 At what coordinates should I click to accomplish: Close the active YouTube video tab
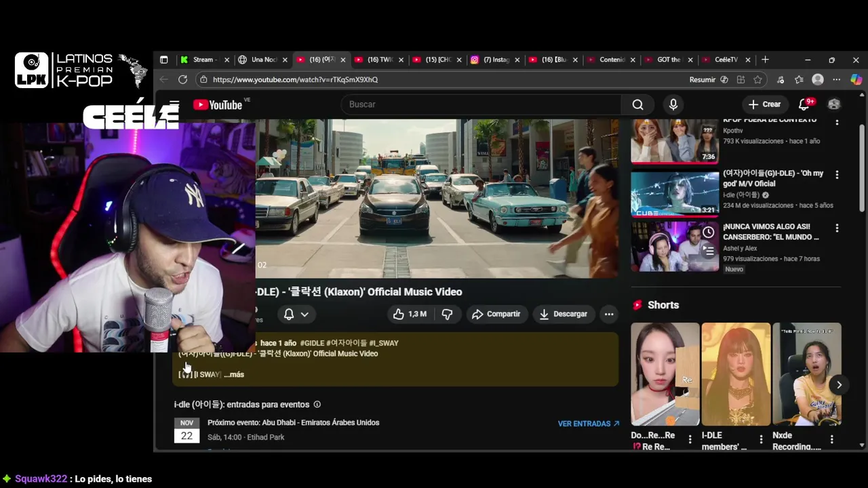point(343,60)
